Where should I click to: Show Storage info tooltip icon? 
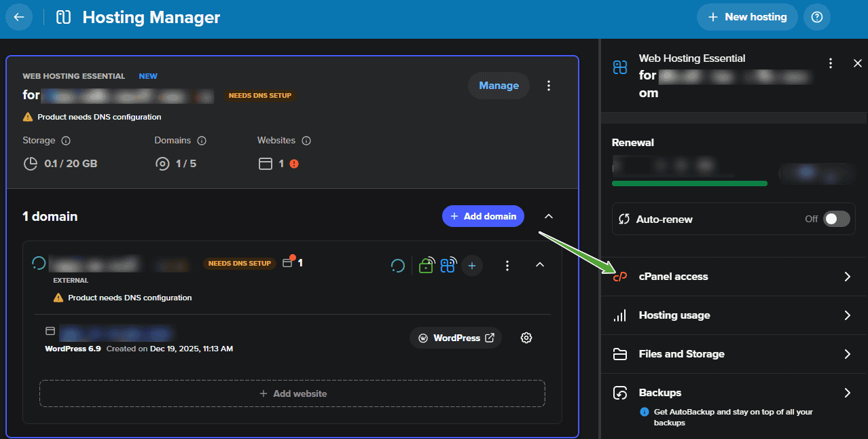(x=66, y=141)
